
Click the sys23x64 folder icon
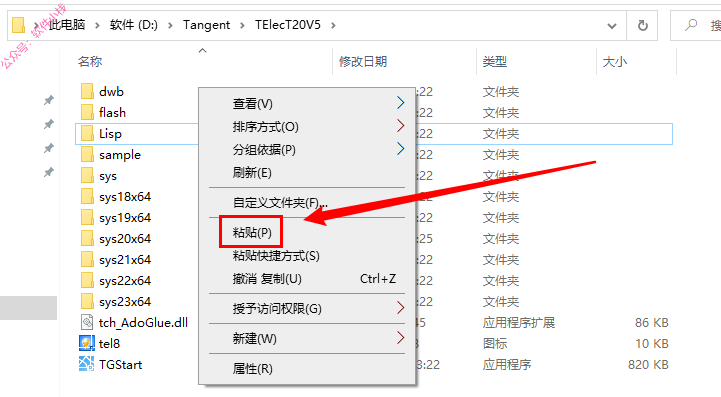pyautogui.click(x=86, y=302)
